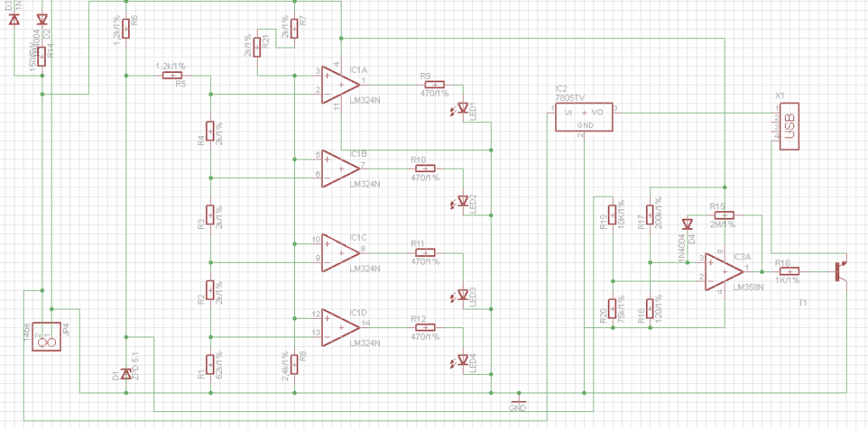Select resistor R4 body

210,131
